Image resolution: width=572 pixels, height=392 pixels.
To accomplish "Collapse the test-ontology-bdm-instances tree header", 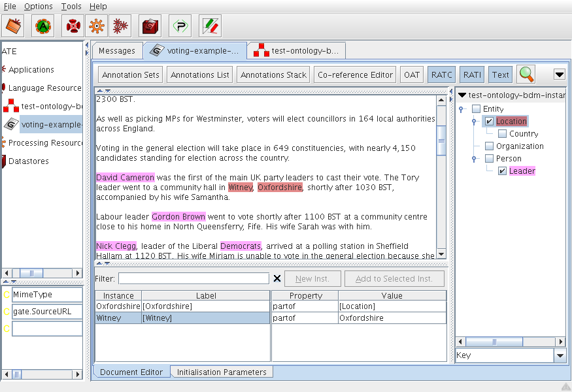I will (x=462, y=95).
